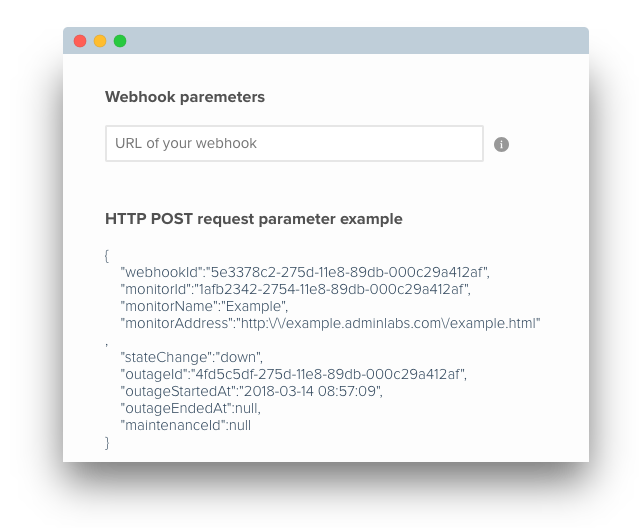The width and height of the screenshot is (639, 528).
Task: Click the gray window title bar
Action: pyautogui.click(x=326, y=41)
